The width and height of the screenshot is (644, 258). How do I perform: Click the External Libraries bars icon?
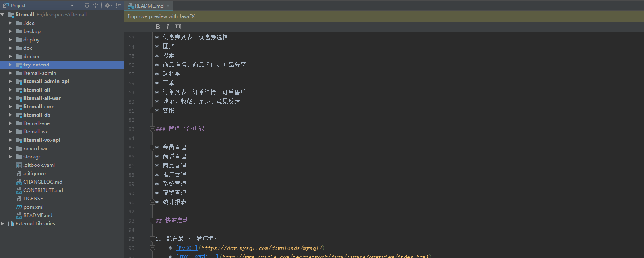click(11, 224)
